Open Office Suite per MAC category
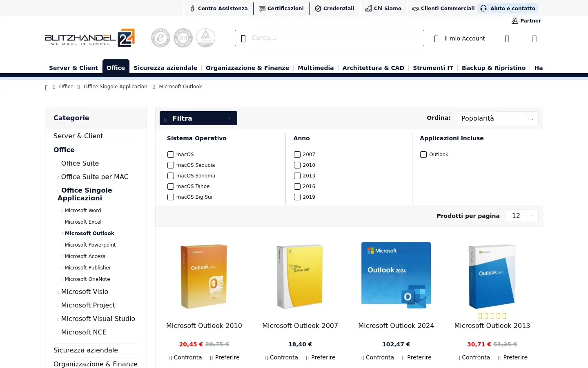This screenshot has height=368, width=588. (95, 177)
